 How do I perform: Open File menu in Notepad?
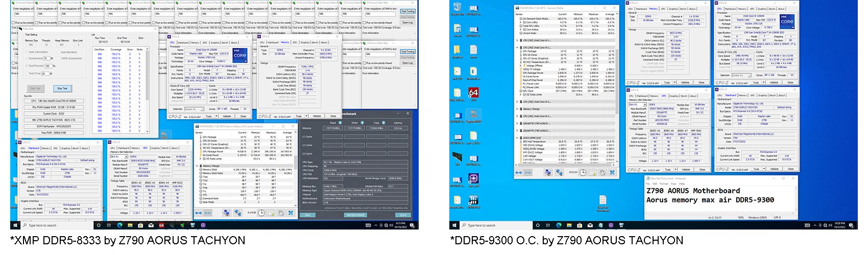click(648, 184)
